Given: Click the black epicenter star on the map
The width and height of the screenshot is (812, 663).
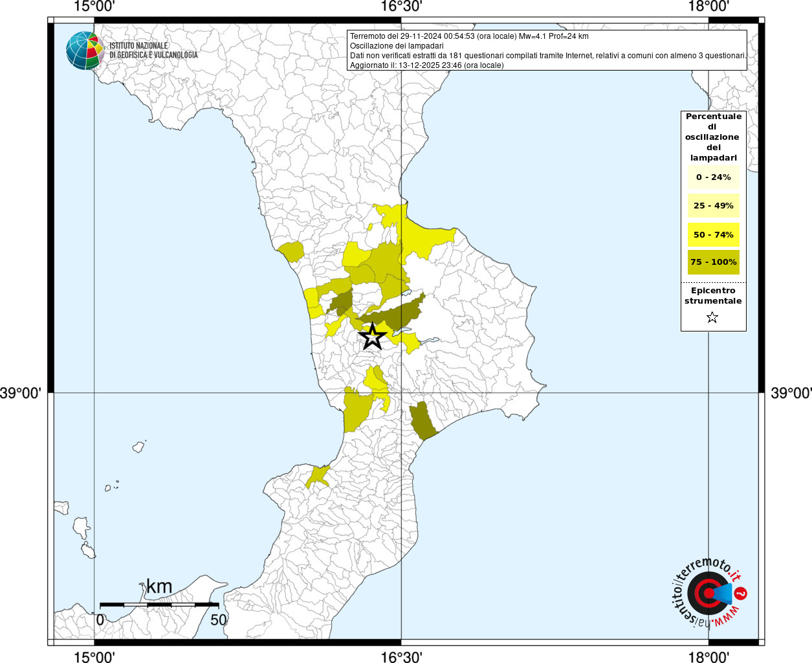Looking at the screenshot, I should tap(373, 337).
